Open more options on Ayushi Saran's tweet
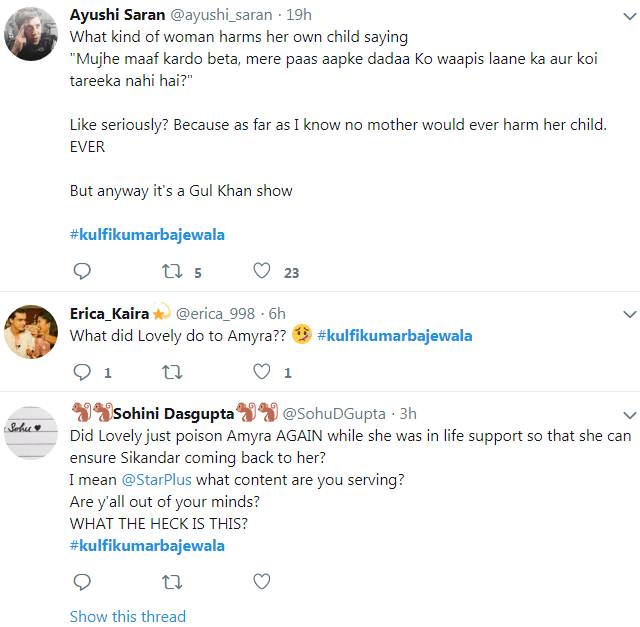Screen dimensions: 640x627 click(x=629, y=14)
